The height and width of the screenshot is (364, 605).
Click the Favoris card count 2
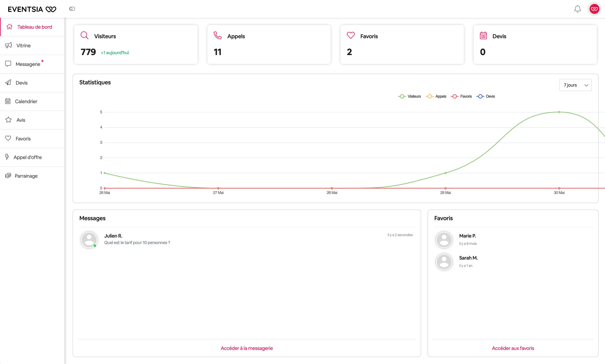(x=349, y=52)
